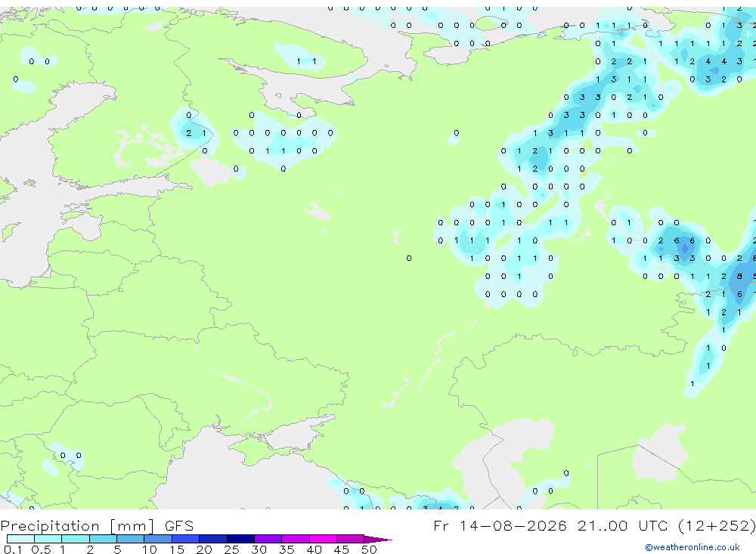
Task: Click the legend scale label "10"
Action: [150, 549]
